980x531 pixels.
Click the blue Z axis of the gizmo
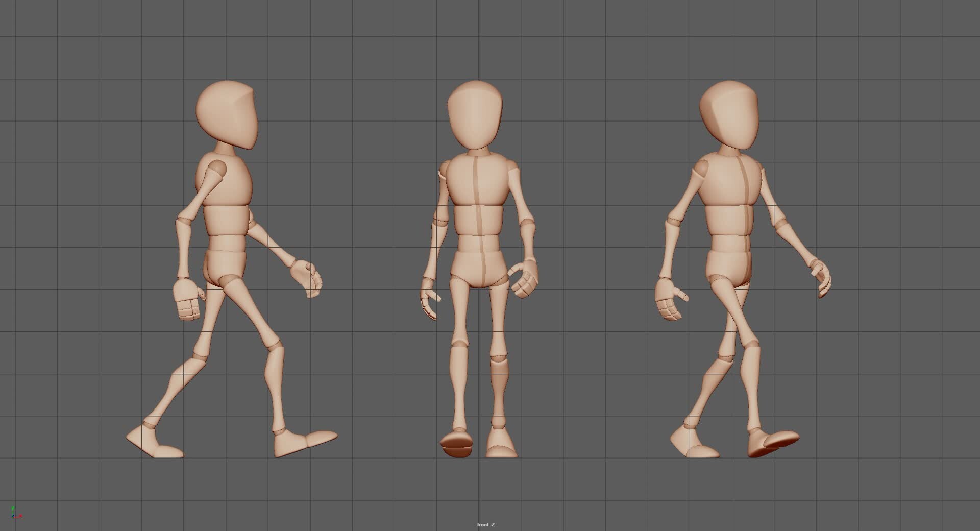[14, 516]
